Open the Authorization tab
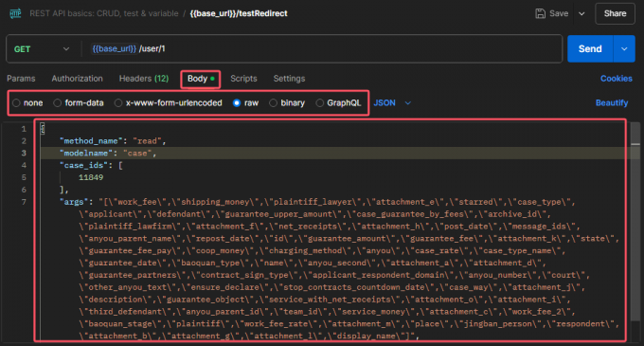The image size is (644, 346). click(78, 79)
